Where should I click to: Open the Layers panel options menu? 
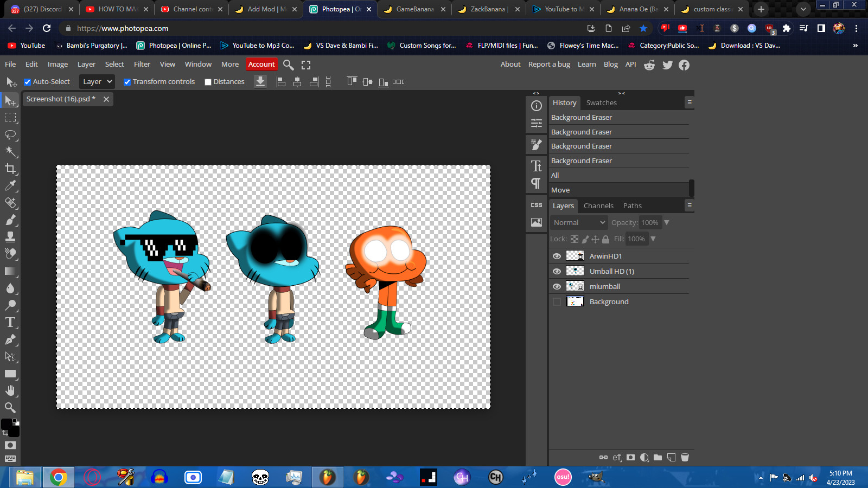pos(690,206)
